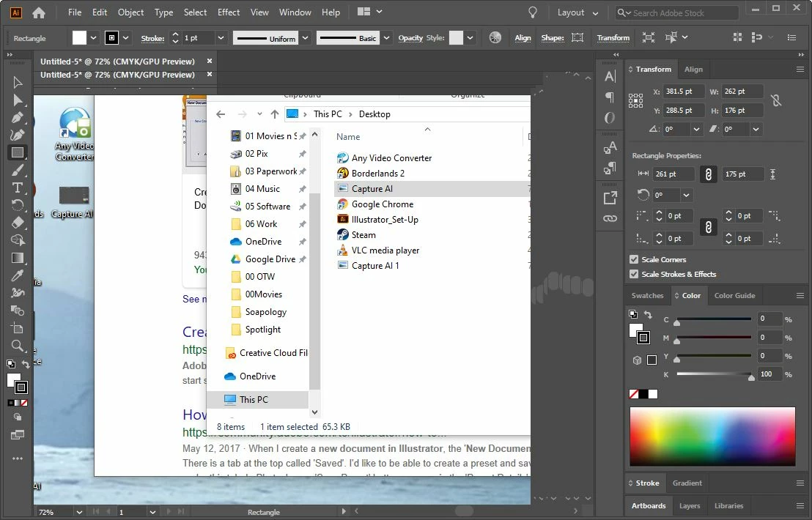812x520 pixels.
Task: Go to Illustrator Home screen
Action: [x=39, y=13]
